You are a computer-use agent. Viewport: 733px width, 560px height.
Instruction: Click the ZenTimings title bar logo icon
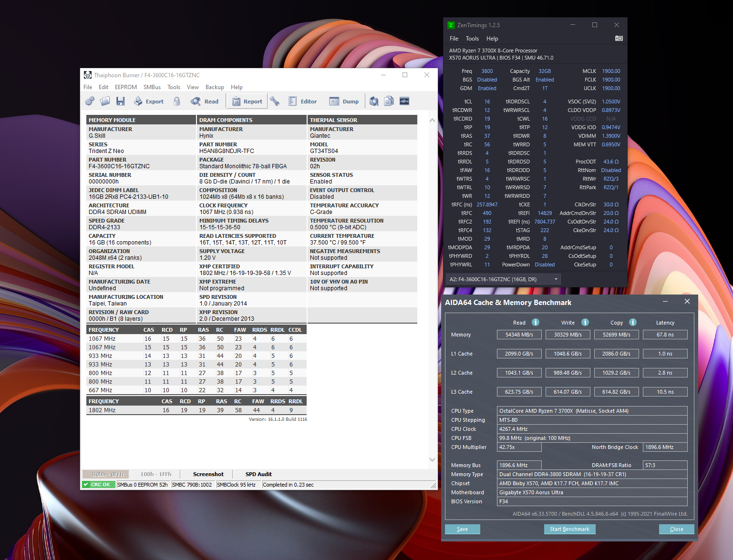pos(451,25)
